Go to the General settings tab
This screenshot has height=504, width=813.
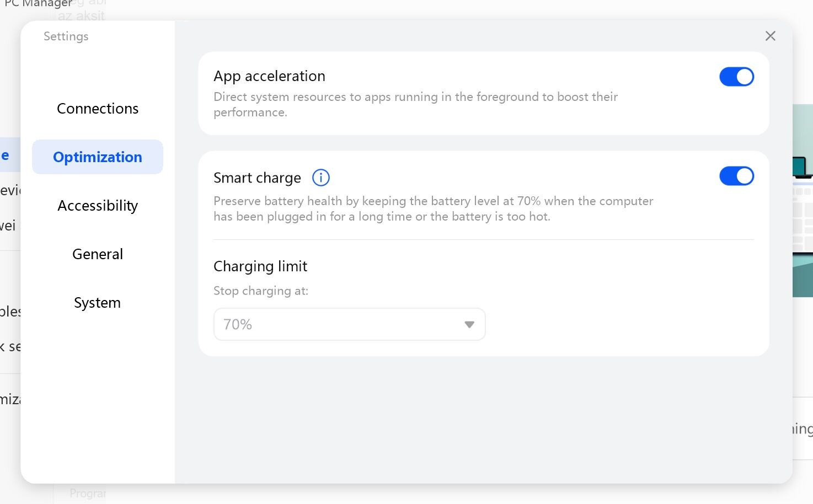click(x=98, y=254)
